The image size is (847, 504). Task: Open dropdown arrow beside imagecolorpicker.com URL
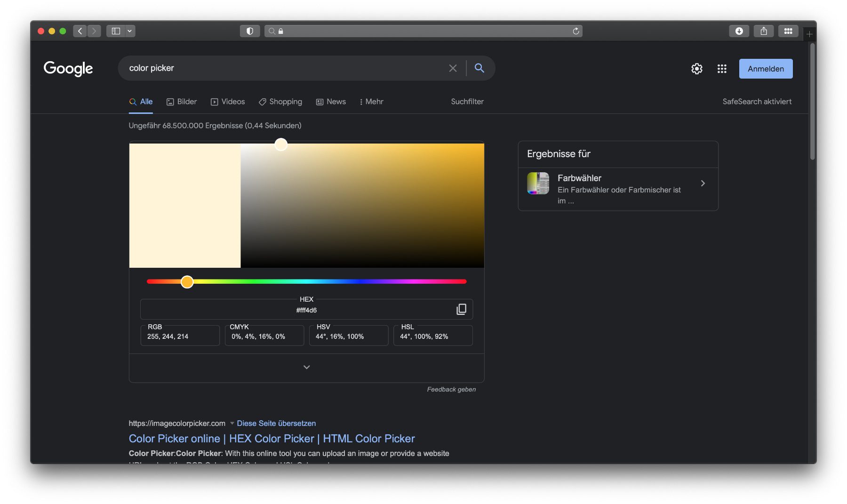click(232, 423)
